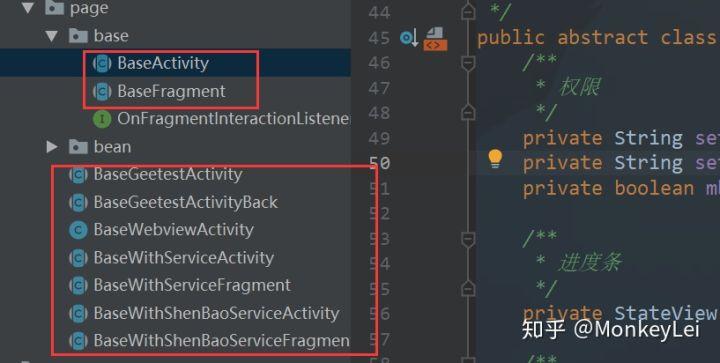Click the bean folder icon
Image resolution: width=720 pixels, height=363 pixels.
pyautogui.click(x=78, y=147)
